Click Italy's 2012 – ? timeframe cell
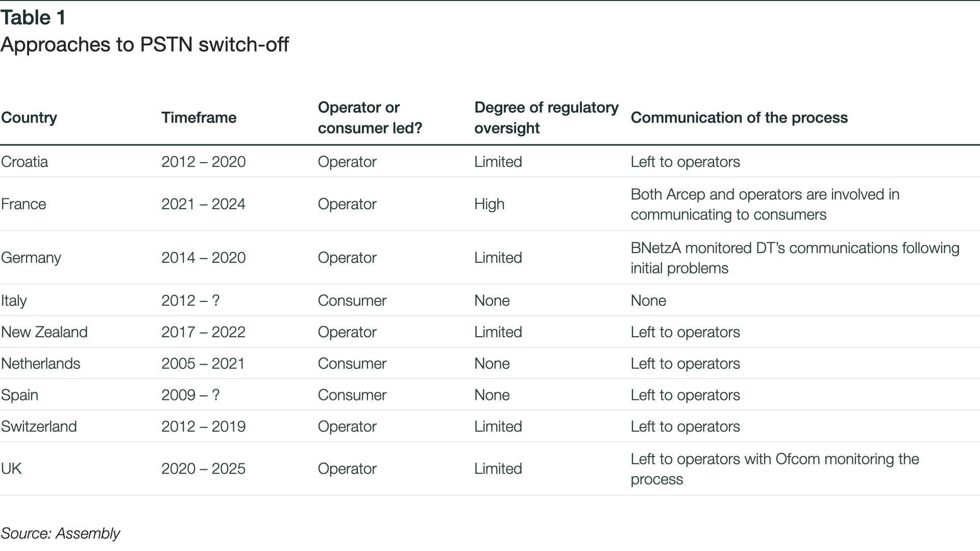Image resolution: width=980 pixels, height=551 pixels. [x=190, y=300]
